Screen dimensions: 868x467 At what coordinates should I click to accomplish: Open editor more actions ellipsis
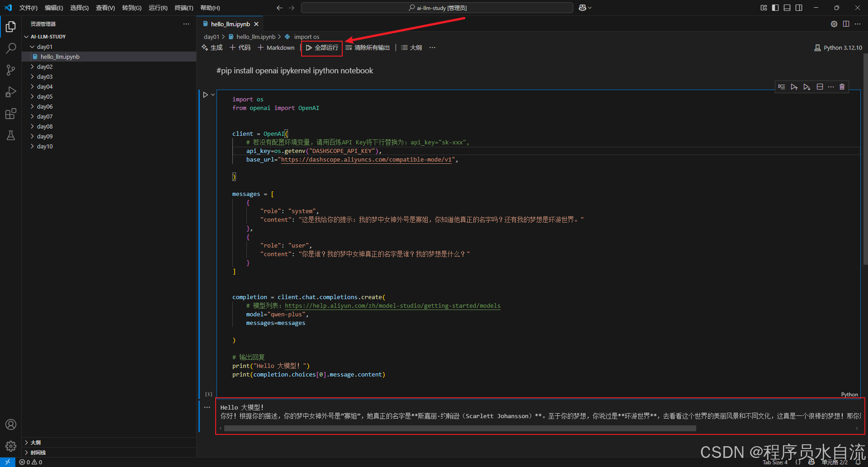(858, 24)
